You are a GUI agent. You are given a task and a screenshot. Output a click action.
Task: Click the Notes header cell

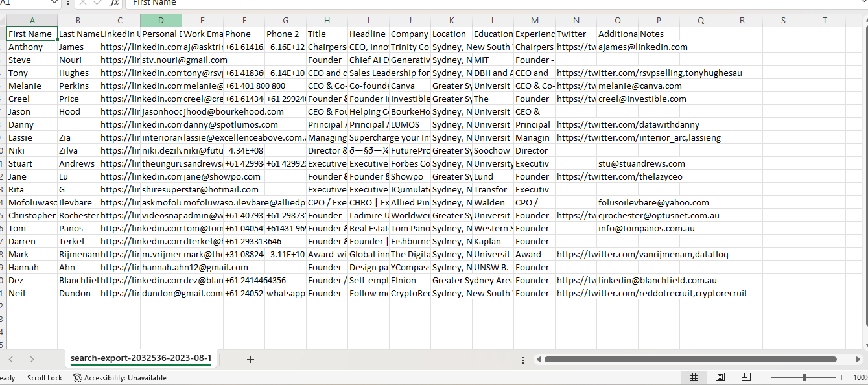659,34
